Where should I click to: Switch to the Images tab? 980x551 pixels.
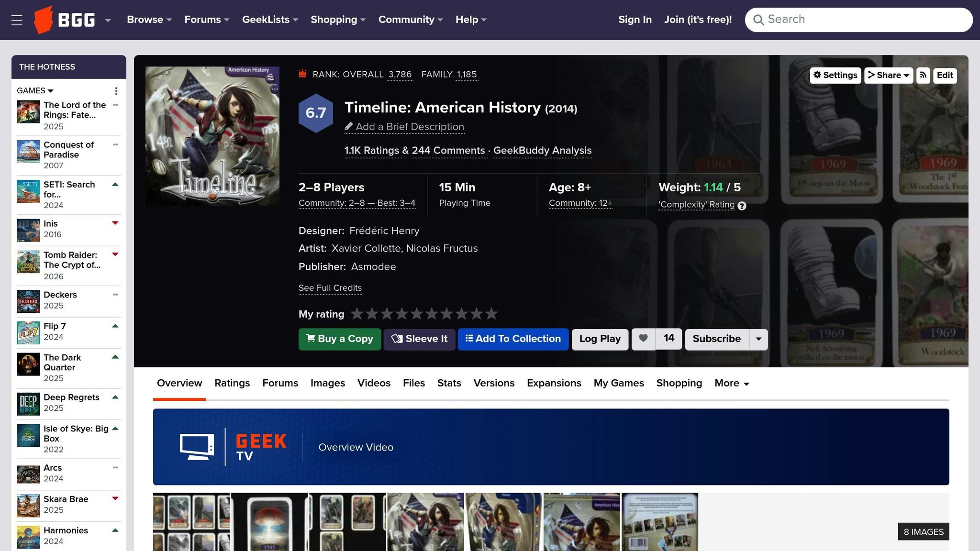[x=328, y=383]
